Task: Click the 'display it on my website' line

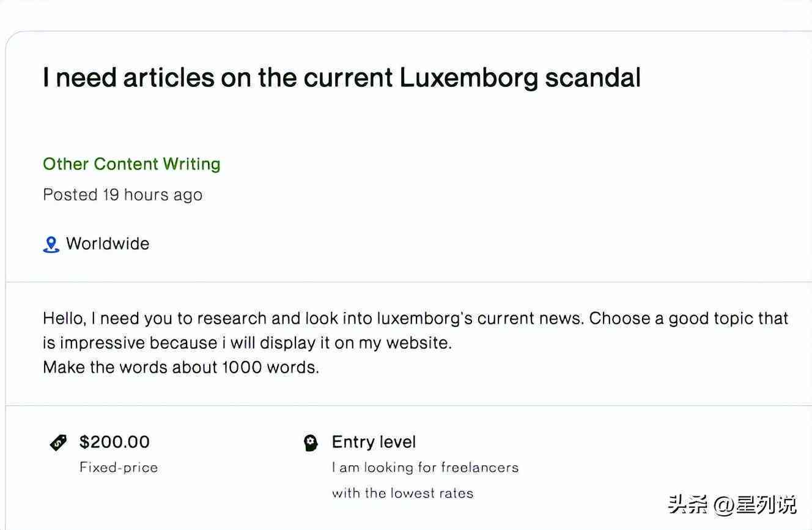Action: [247, 343]
